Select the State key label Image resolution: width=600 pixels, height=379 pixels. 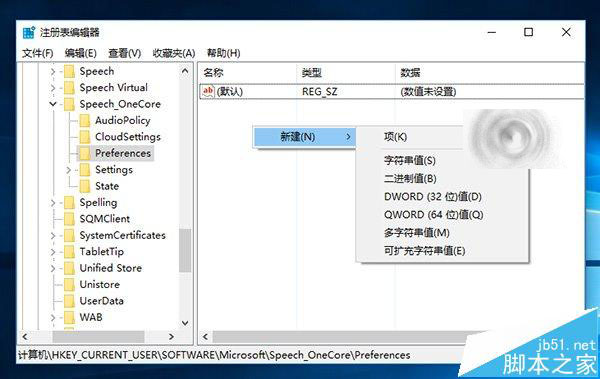click(x=107, y=186)
